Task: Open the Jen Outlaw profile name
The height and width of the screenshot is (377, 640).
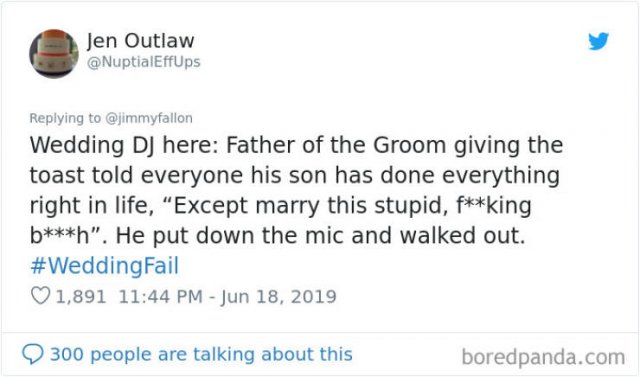Action: pyautogui.click(x=140, y=40)
